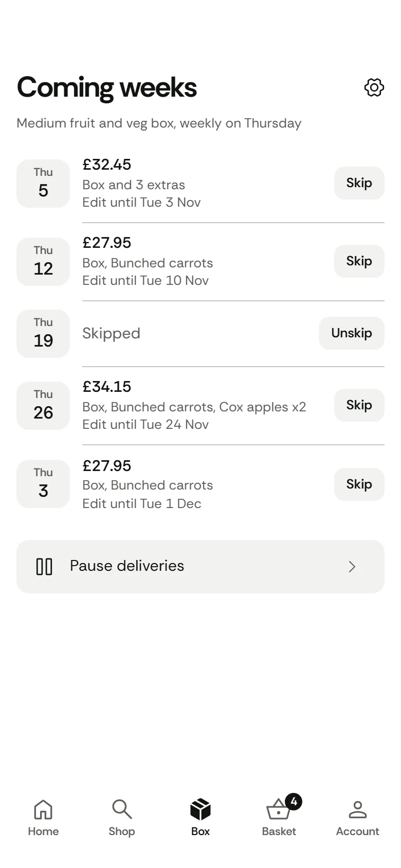
Task: Open delivery settings gear icon
Action: (374, 87)
